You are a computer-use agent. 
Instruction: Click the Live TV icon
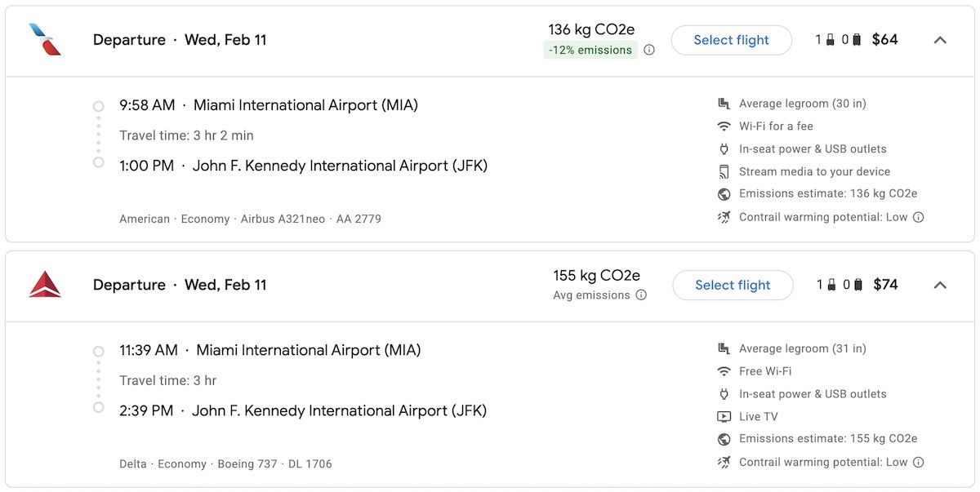point(724,417)
